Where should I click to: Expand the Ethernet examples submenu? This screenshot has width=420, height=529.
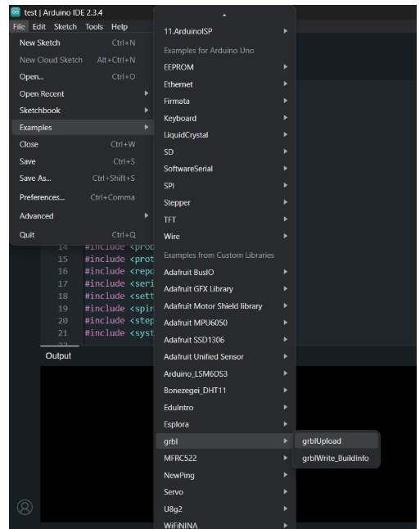point(224,84)
